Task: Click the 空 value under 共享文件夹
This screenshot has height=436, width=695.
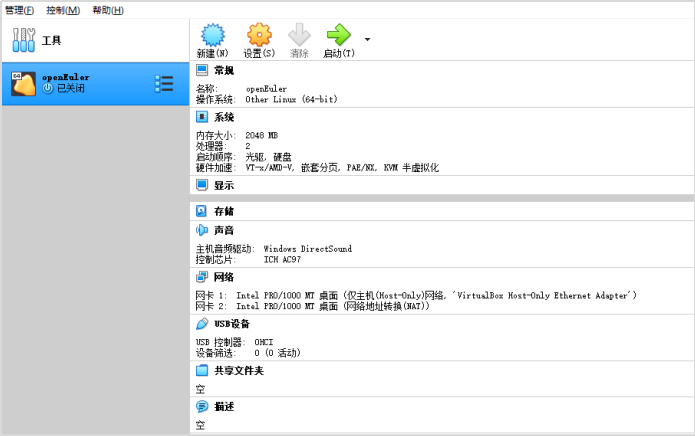Action: tap(200, 389)
